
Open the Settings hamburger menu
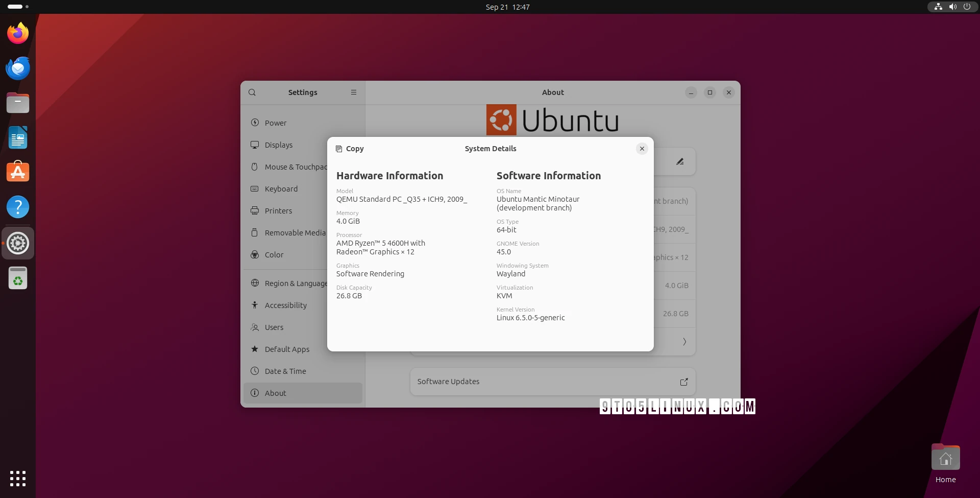(x=353, y=92)
